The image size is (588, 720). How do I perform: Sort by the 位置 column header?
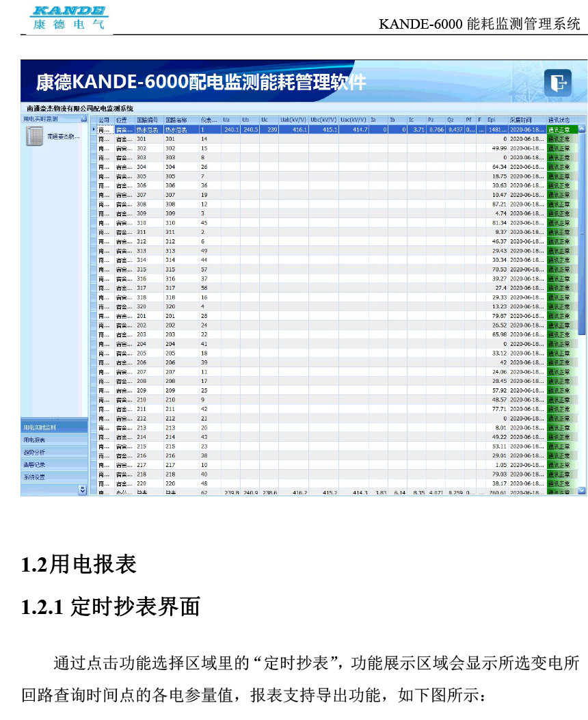124,120
